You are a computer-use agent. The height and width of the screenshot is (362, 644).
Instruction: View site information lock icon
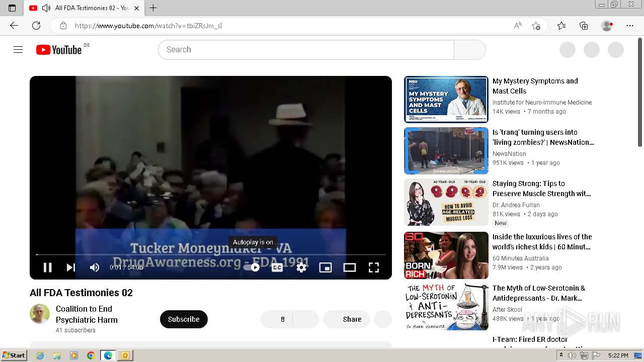tap(63, 26)
